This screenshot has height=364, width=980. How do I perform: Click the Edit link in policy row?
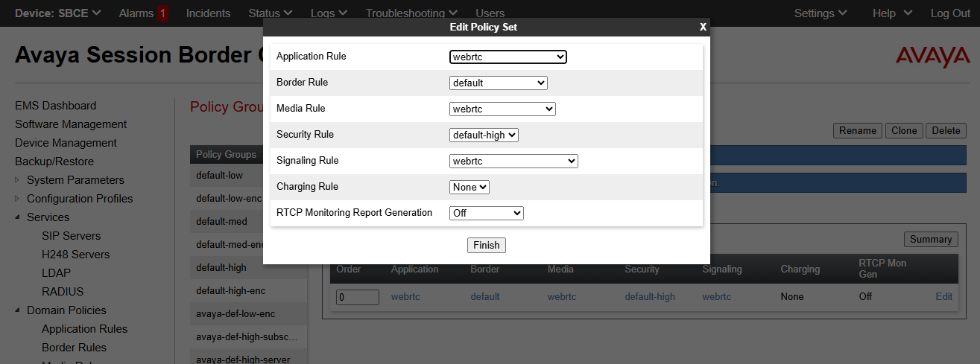(943, 296)
